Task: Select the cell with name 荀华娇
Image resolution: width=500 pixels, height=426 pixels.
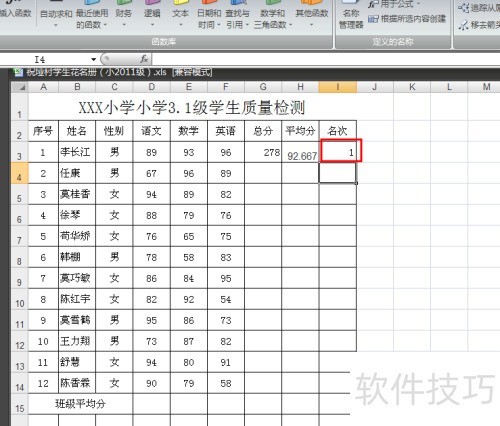Action: pos(77,236)
